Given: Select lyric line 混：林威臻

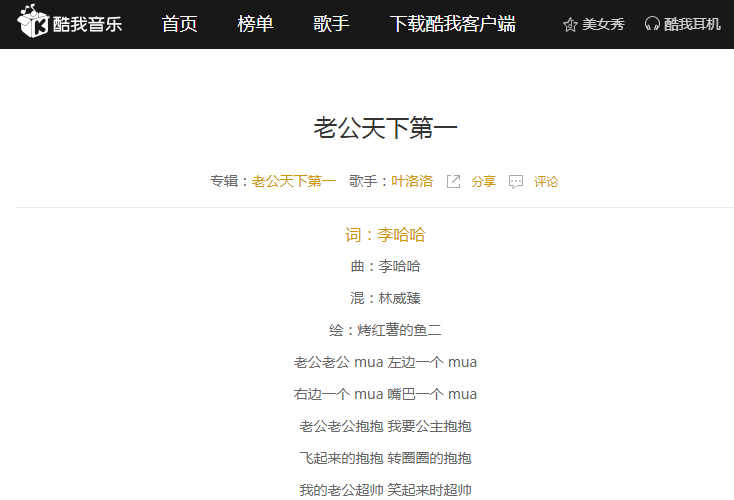Looking at the screenshot, I should 385,298.
